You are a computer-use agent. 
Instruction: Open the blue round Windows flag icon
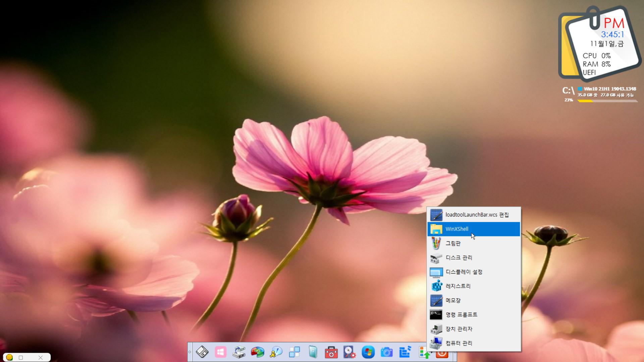pyautogui.click(x=368, y=352)
